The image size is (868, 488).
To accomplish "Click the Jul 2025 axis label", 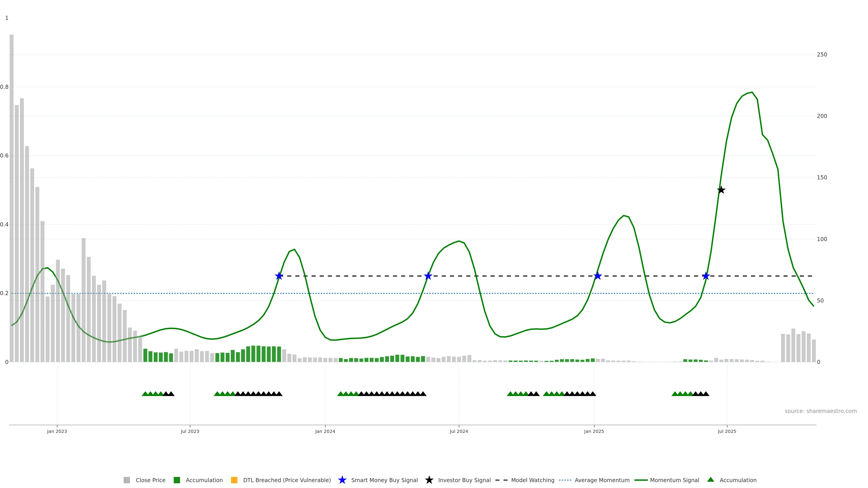I will point(727,431).
